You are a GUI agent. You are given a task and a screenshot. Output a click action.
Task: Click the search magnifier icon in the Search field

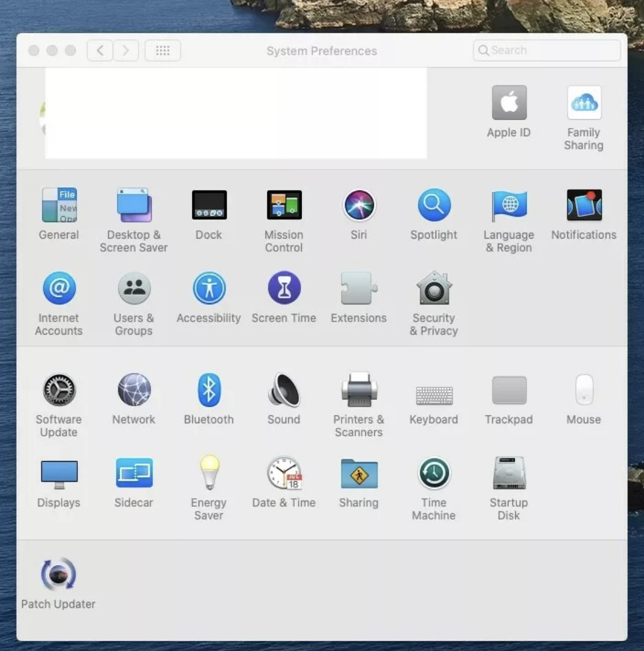click(483, 50)
